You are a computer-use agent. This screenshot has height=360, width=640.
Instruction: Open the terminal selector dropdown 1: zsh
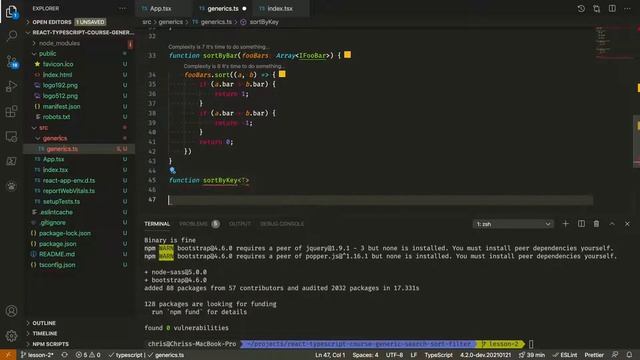[513, 224]
